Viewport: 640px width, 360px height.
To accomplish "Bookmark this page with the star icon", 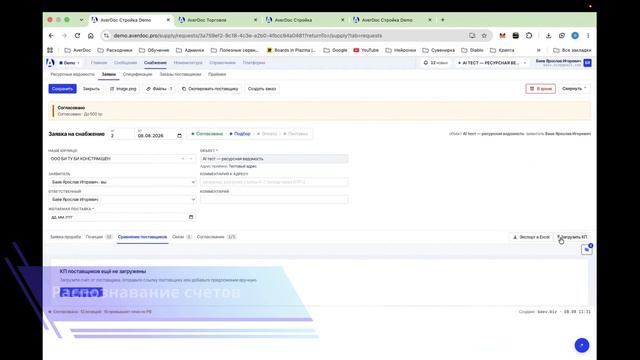I will (x=484, y=36).
